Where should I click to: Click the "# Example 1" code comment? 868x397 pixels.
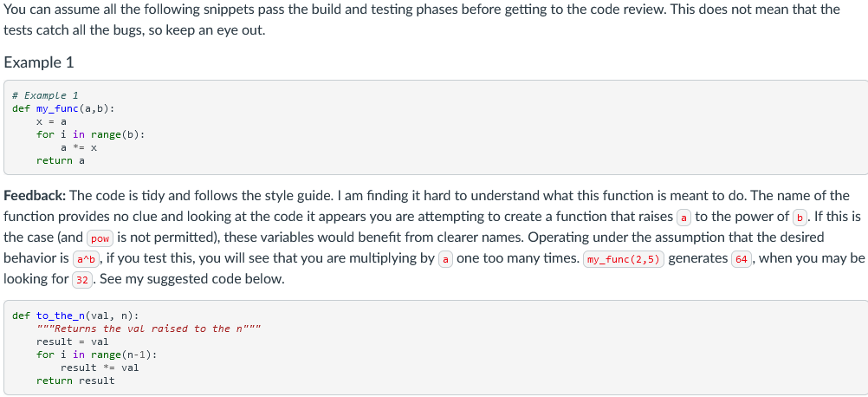coord(45,95)
